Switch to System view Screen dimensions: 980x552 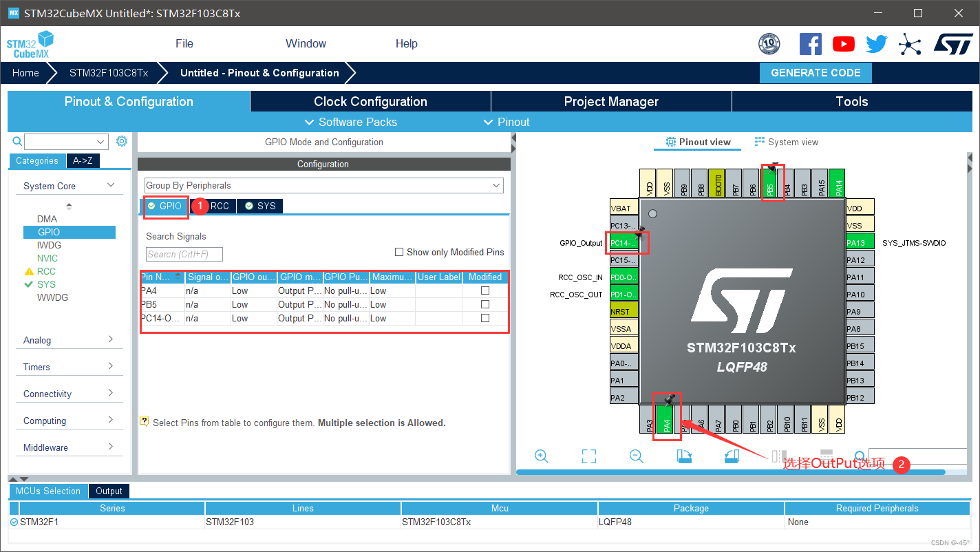point(787,142)
